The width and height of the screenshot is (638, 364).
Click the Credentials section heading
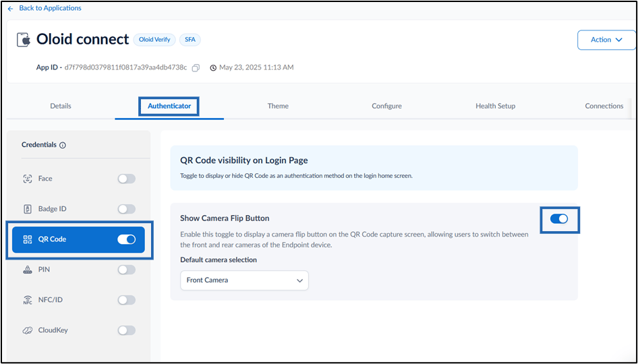click(x=39, y=145)
